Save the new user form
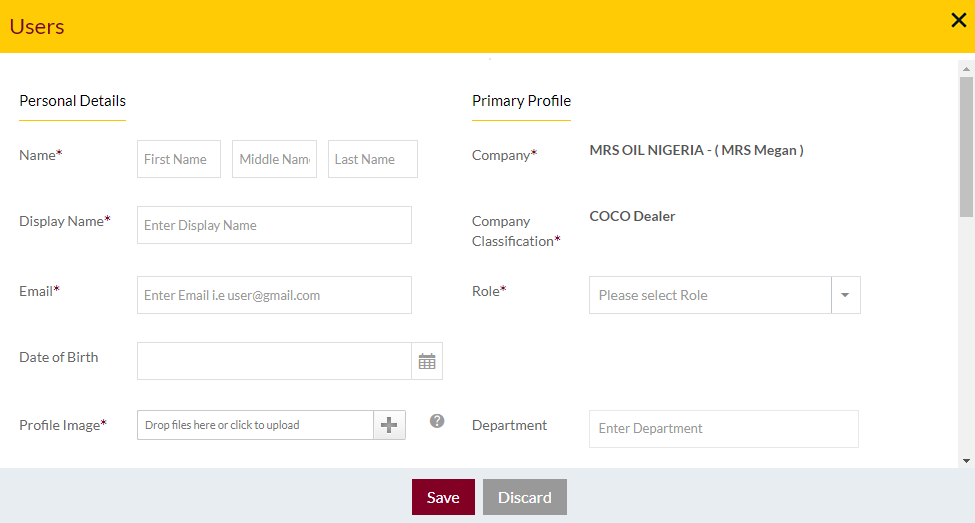 click(443, 497)
